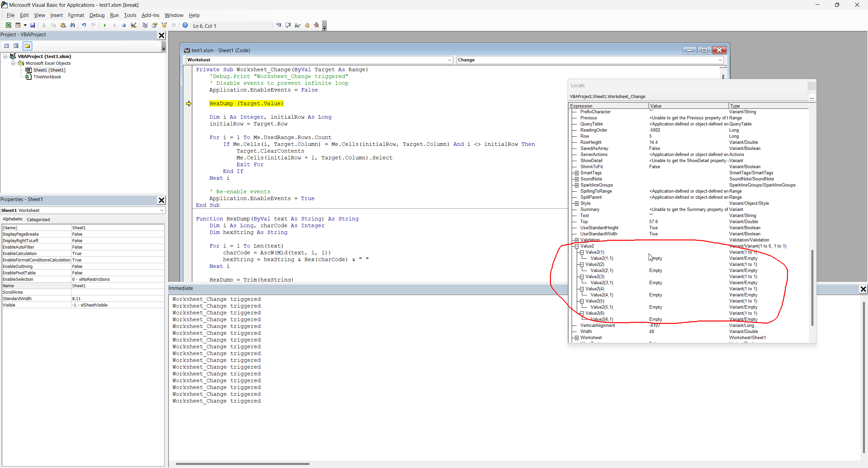Select ThisWorkbook in the project tree

pyautogui.click(x=47, y=77)
